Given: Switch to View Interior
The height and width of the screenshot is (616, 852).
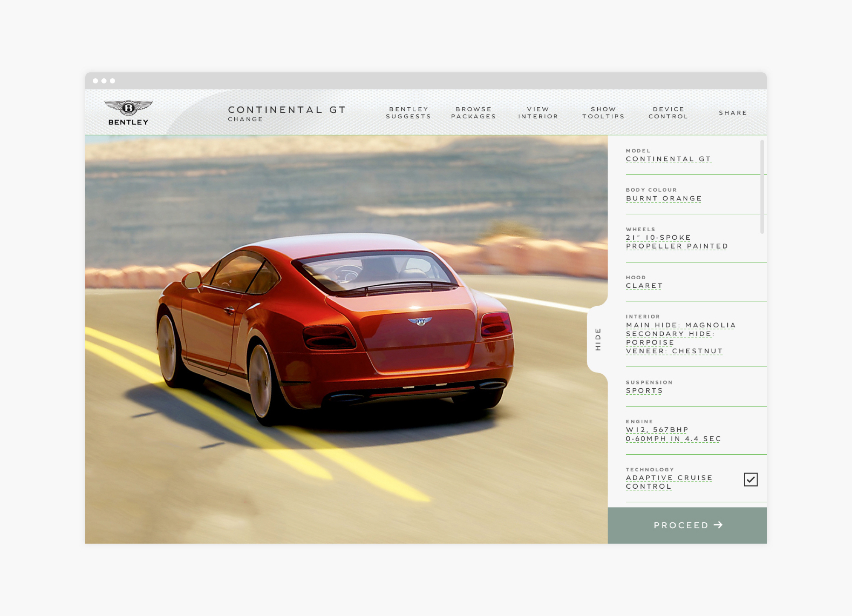Looking at the screenshot, I should click(538, 113).
